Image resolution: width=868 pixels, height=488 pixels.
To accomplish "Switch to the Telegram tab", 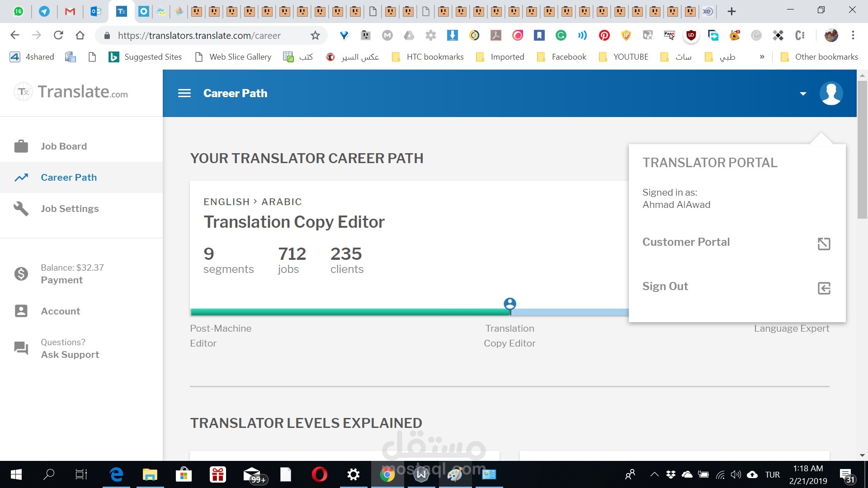I will click(x=44, y=11).
